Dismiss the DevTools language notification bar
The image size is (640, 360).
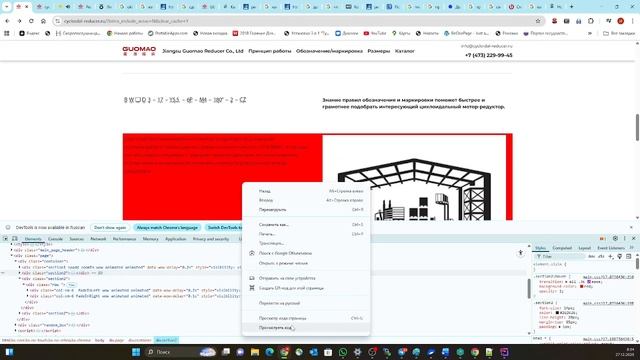click(631, 227)
